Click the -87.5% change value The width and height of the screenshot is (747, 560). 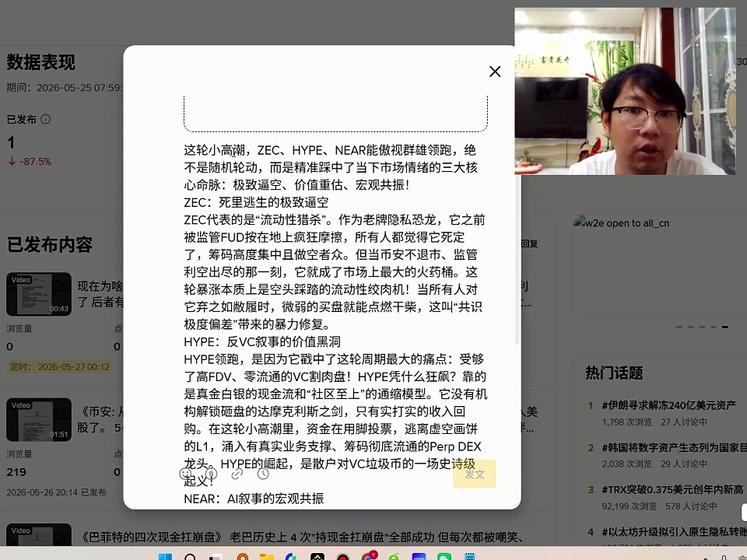pyautogui.click(x=35, y=162)
